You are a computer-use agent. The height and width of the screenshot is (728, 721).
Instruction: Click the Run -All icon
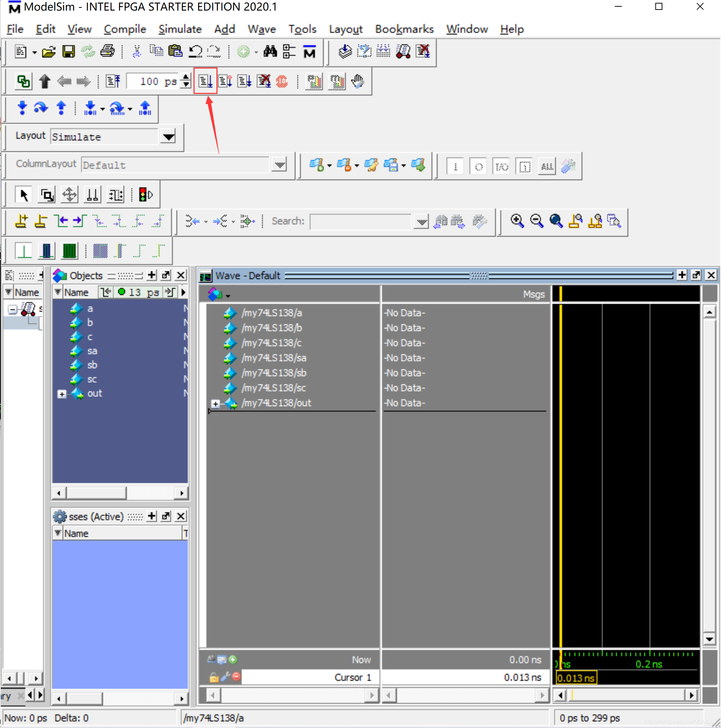coord(244,80)
